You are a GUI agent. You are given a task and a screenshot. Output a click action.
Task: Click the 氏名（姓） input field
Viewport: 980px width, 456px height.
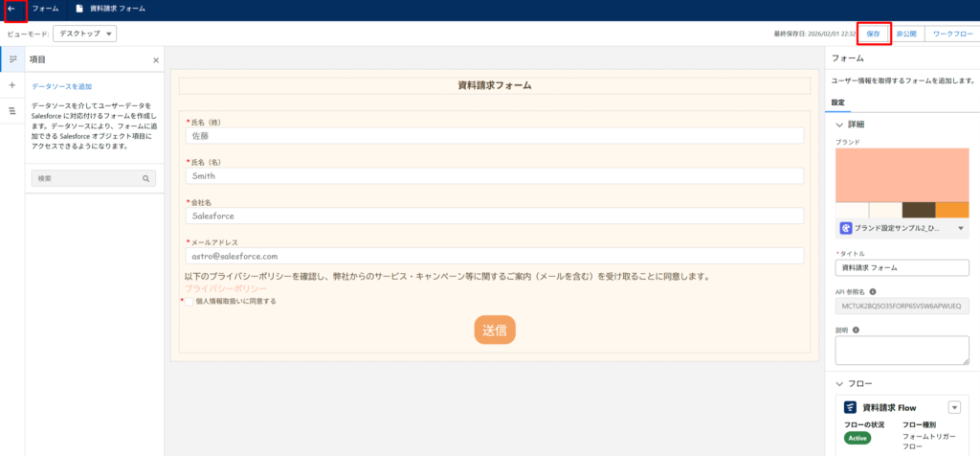coord(495,136)
